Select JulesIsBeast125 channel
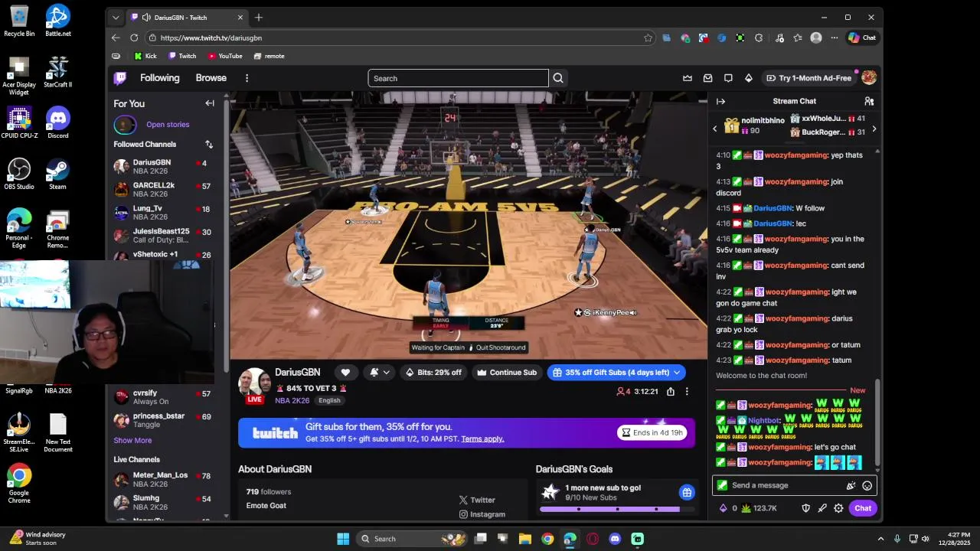The height and width of the screenshot is (551, 980). (163, 236)
